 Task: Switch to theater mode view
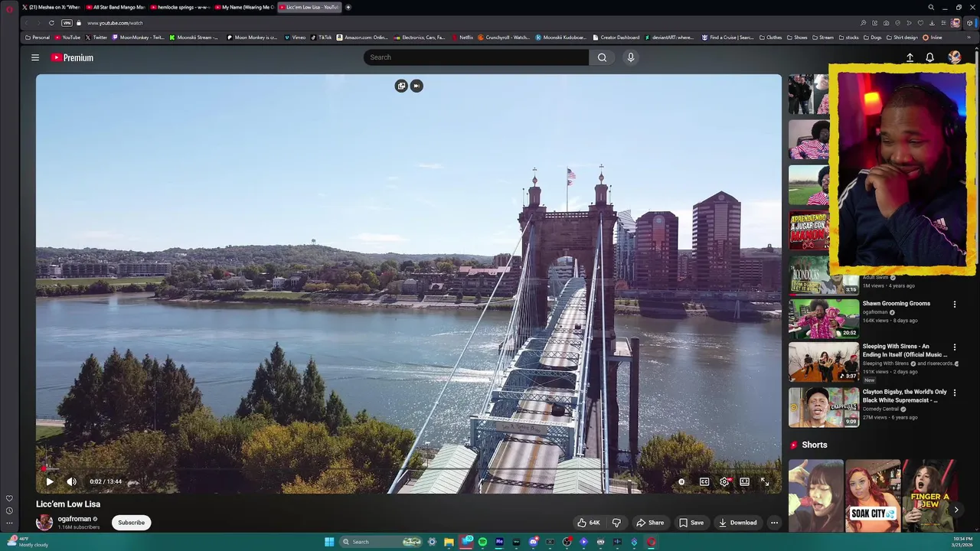coord(744,482)
